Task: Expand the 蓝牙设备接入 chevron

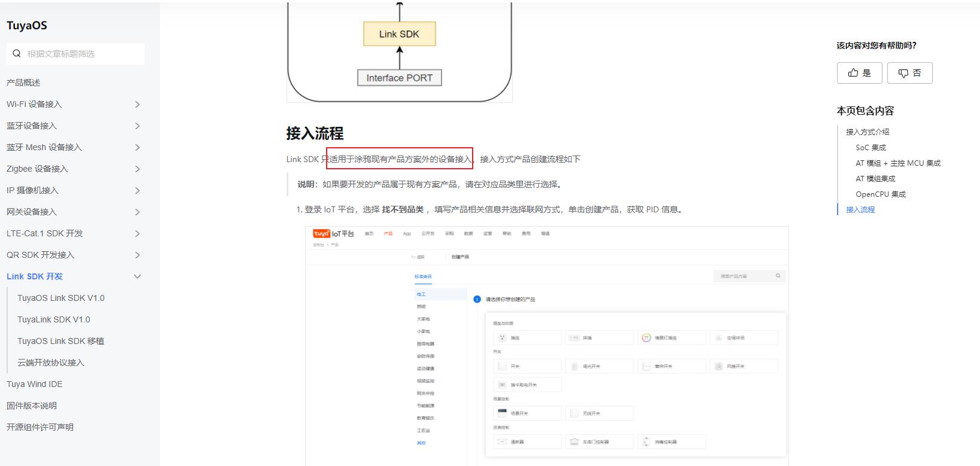Action: pyautogui.click(x=138, y=126)
